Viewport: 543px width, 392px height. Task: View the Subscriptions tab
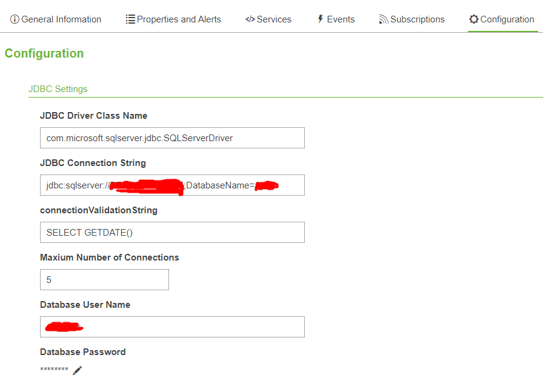(418, 19)
